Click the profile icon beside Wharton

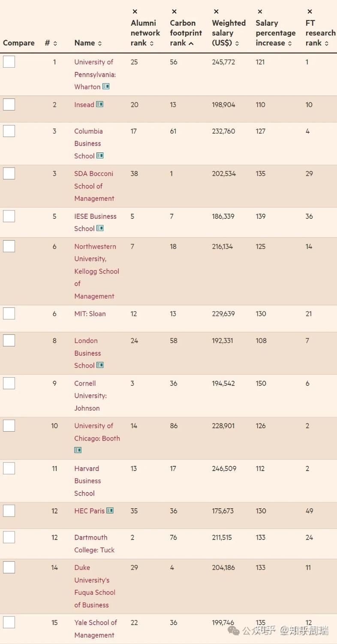[x=106, y=86]
